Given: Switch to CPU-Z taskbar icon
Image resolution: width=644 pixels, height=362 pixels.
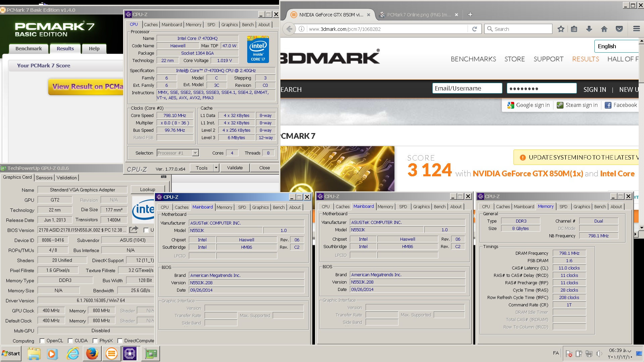Looking at the screenshot, I should click(x=129, y=354).
